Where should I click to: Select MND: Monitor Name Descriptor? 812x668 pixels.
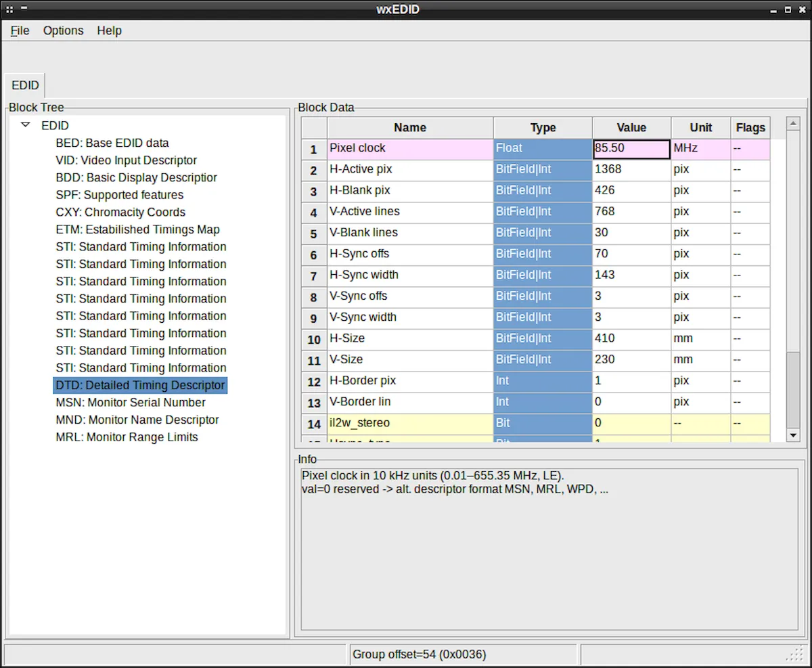[x=137, y=420]
